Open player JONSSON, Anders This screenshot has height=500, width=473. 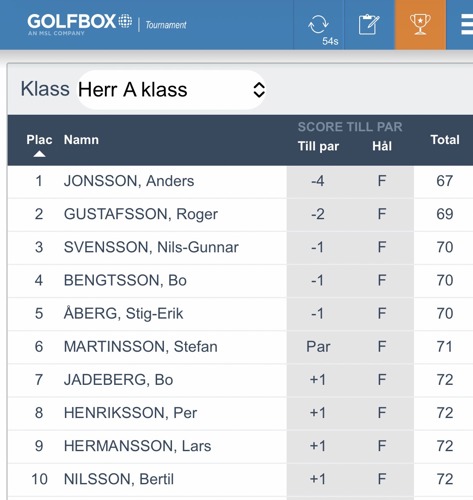129,181
